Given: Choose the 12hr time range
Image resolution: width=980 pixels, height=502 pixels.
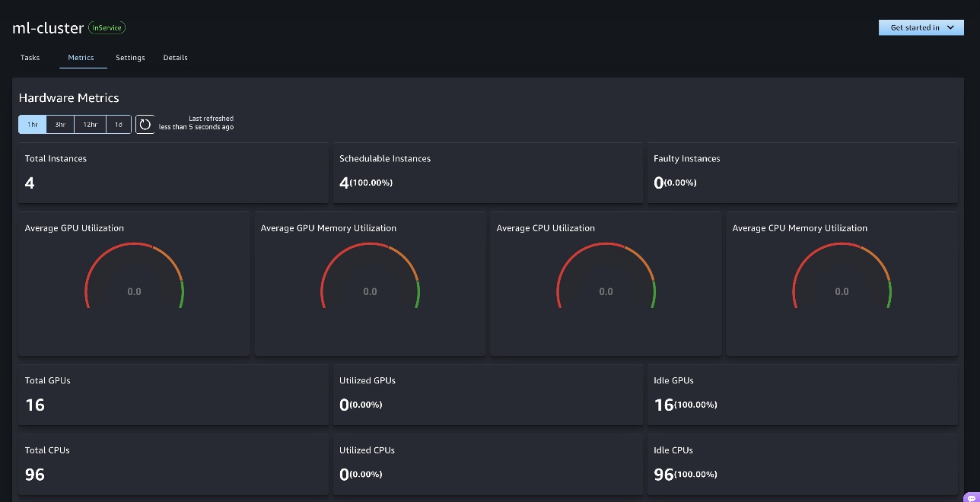Looking at the screenshot, I should [x=90, y=124].
